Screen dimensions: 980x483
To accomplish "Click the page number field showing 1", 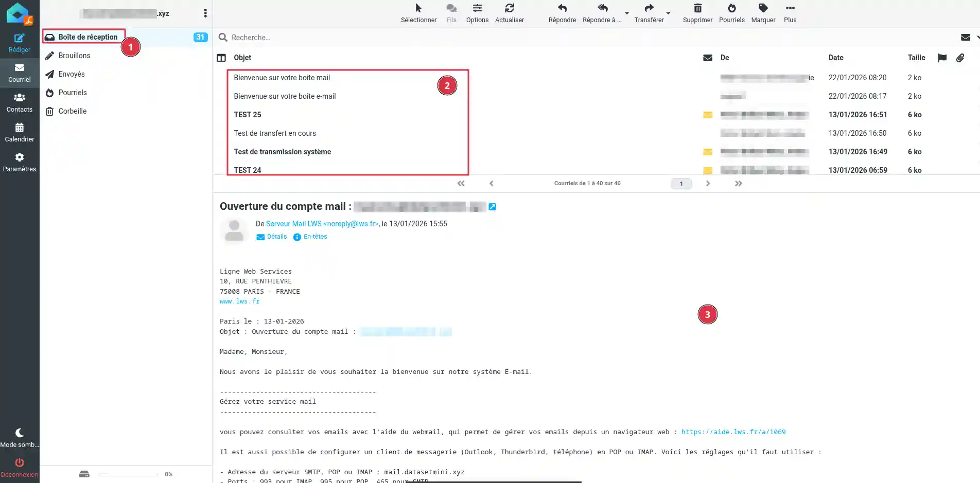I will coord(681,184).
